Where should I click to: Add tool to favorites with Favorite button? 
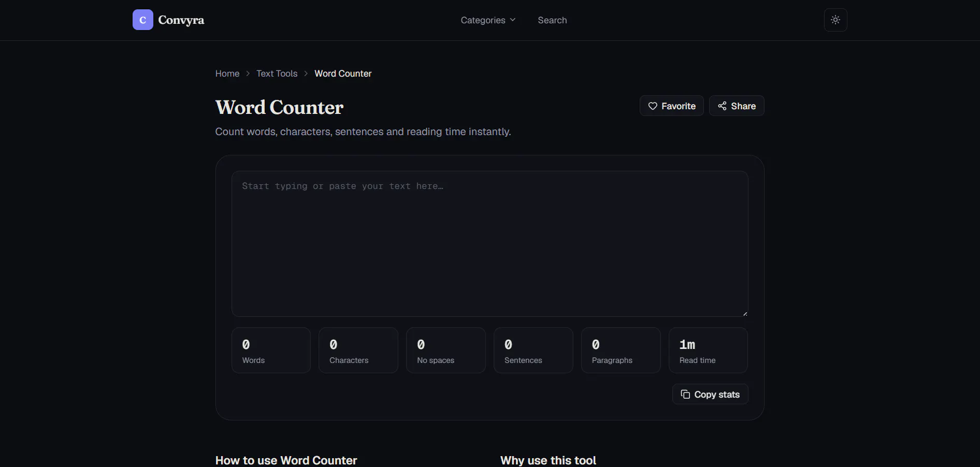point(671,106)
